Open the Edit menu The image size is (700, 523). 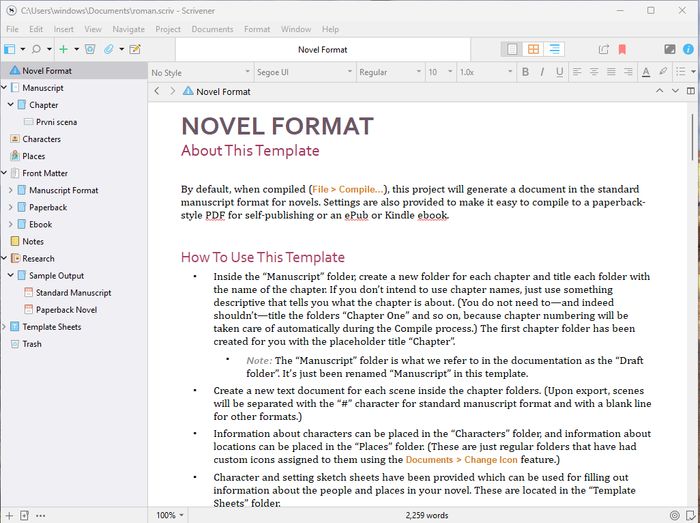point(36,29)
